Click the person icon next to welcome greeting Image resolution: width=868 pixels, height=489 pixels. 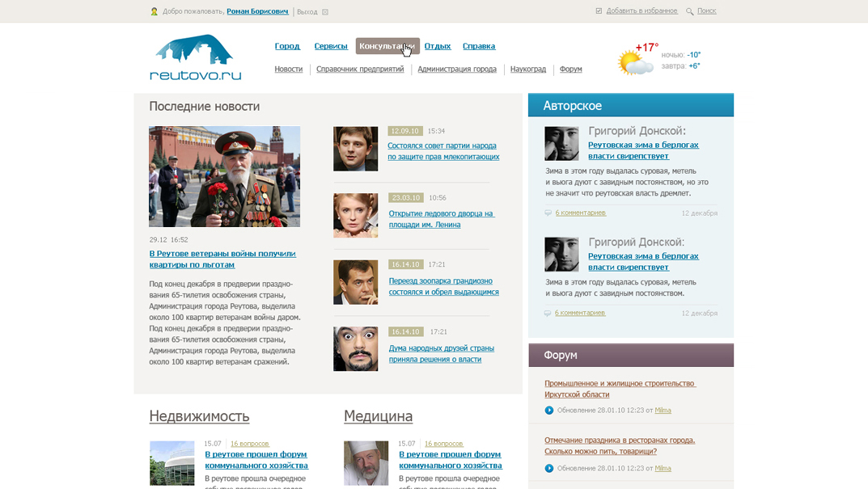pos(156,11)
